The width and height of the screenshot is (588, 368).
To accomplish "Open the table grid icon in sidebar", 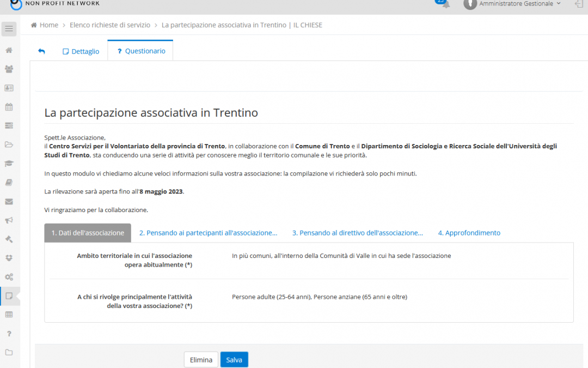I will [x=9, y=315].
